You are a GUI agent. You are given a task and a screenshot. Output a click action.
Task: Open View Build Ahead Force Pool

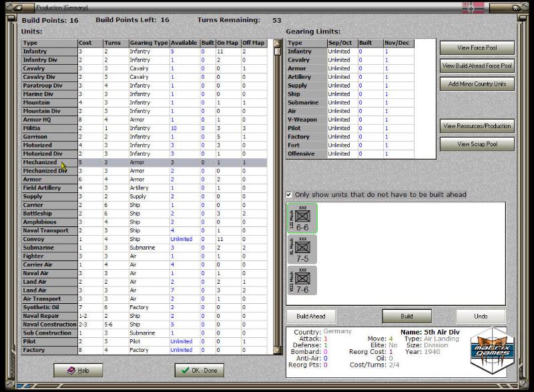click(x=477, y=65)
